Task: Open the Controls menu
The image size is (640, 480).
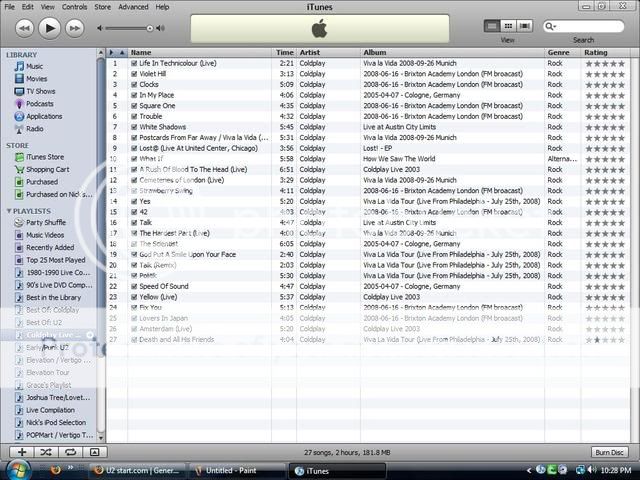Action: pos(75,7)
